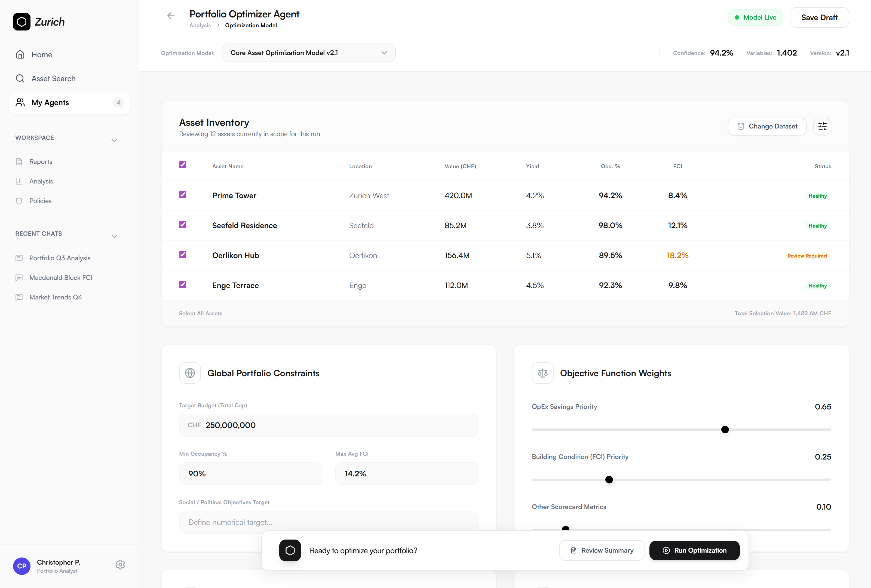
Task: Uncheck the Prime Tower row checkbox
Action: click(183, 195)
